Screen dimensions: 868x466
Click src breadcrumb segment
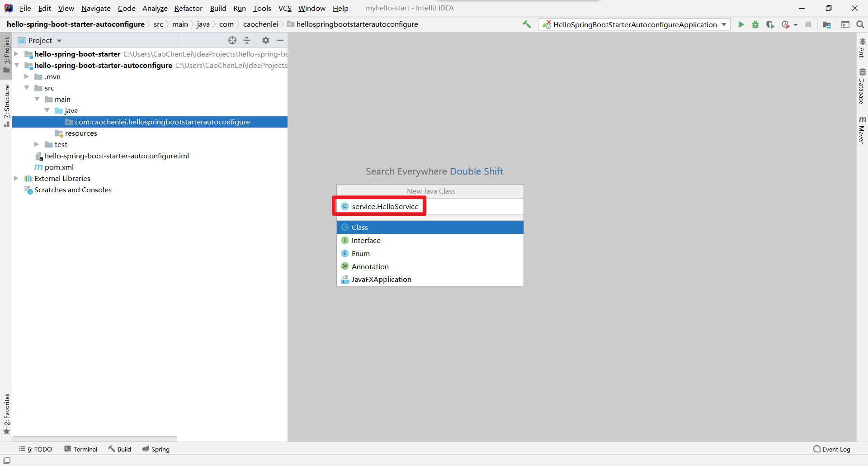pos(158,24)
